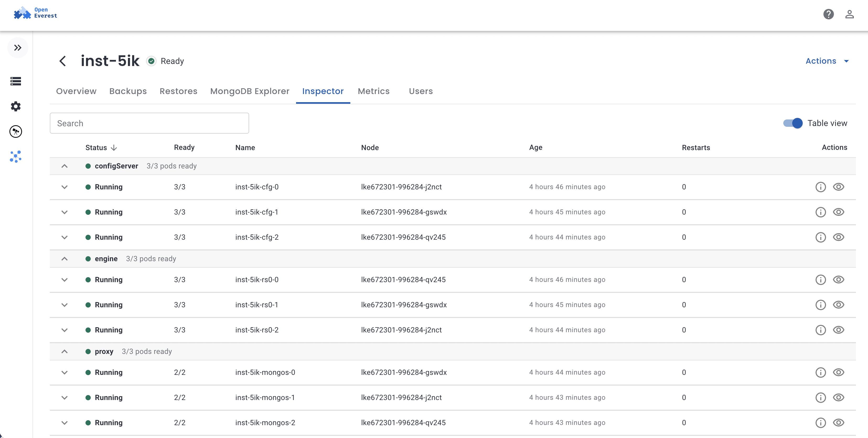Open the MongoDB Explorer tab
The height and width of the screenshot is (438, 868).
[250, 91]
